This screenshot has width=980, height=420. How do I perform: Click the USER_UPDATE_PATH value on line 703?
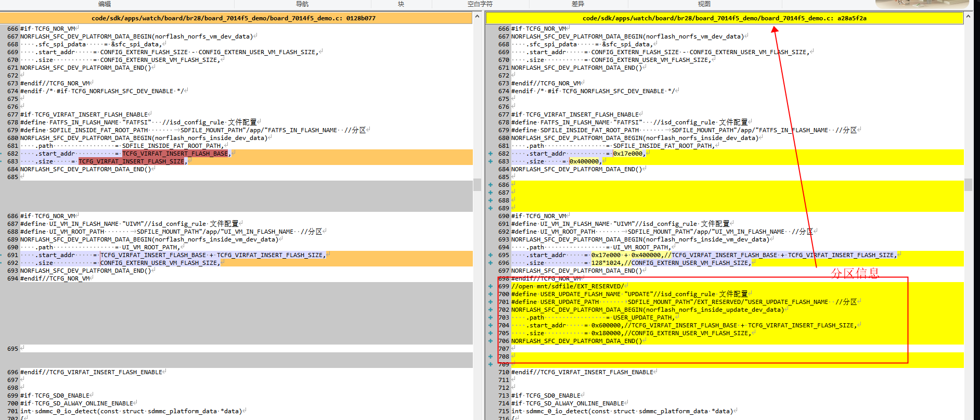642,317
